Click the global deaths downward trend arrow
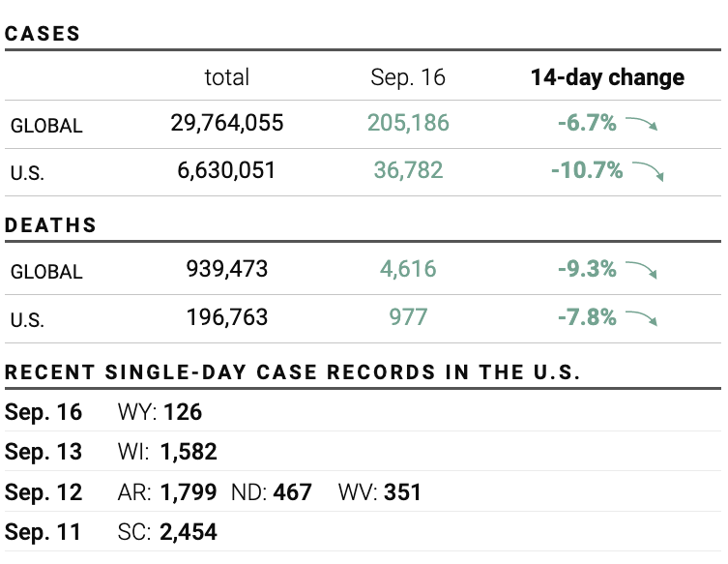Screen dimensions: 728x564 (x=641, y=270)
